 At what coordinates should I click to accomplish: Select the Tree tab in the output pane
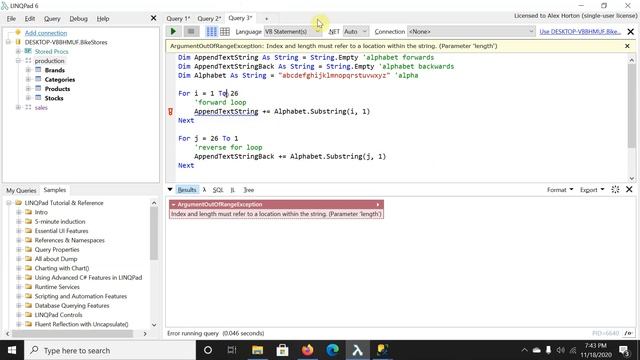click(x=249, y=189)
